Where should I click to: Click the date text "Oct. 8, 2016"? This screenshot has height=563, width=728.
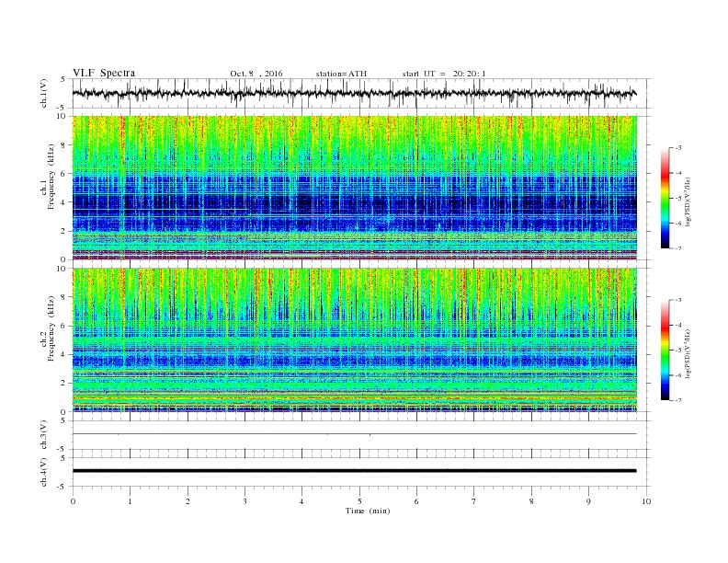[256, 74]
